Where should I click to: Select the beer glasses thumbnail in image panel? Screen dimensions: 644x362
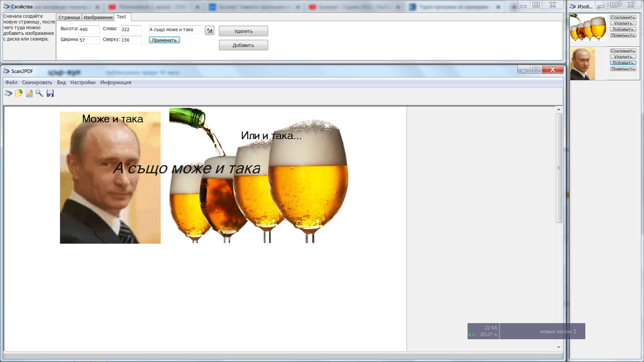tap(588, 27)
